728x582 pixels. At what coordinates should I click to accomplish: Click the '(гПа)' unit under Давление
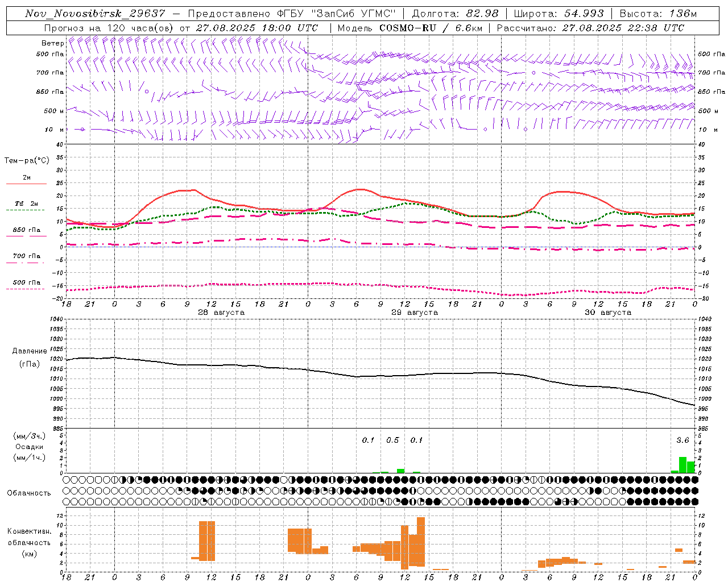(30, 364)
